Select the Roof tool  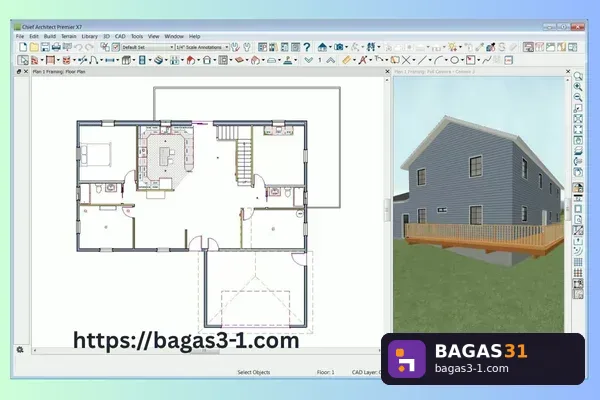point(191,60)
